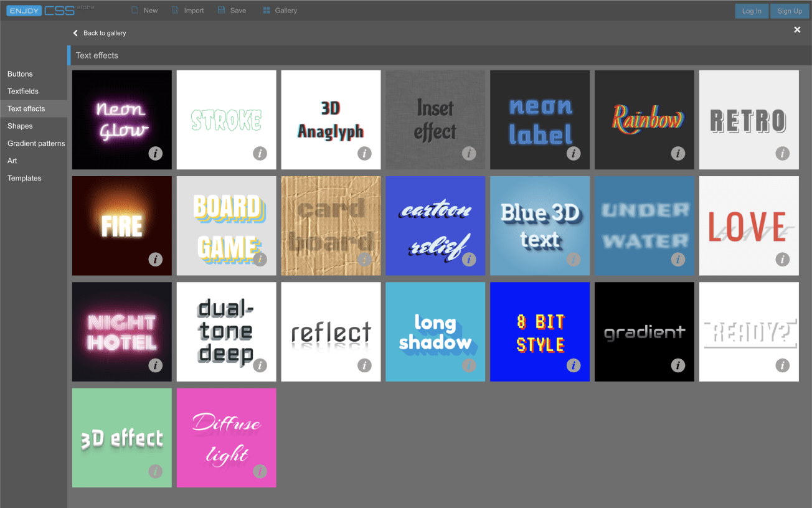Click the New document icon in the toolbar
The image size is (812, 508).
[135, 11]
